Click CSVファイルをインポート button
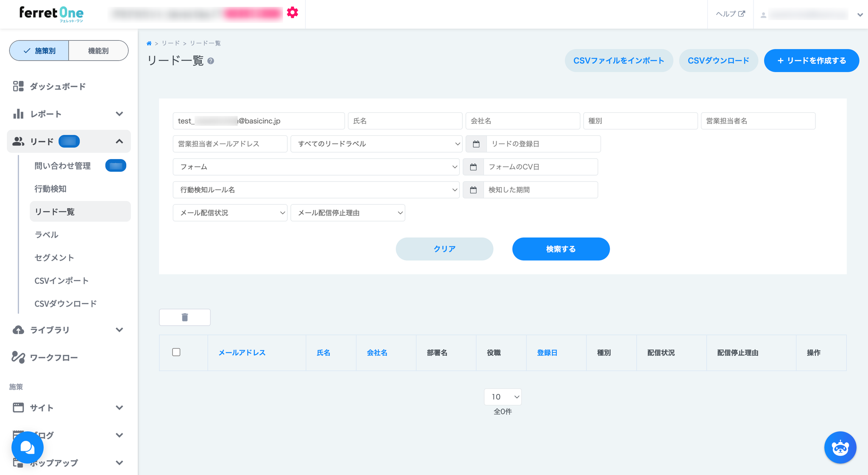The height and width of the screenshot is (475, 868). 618,61
